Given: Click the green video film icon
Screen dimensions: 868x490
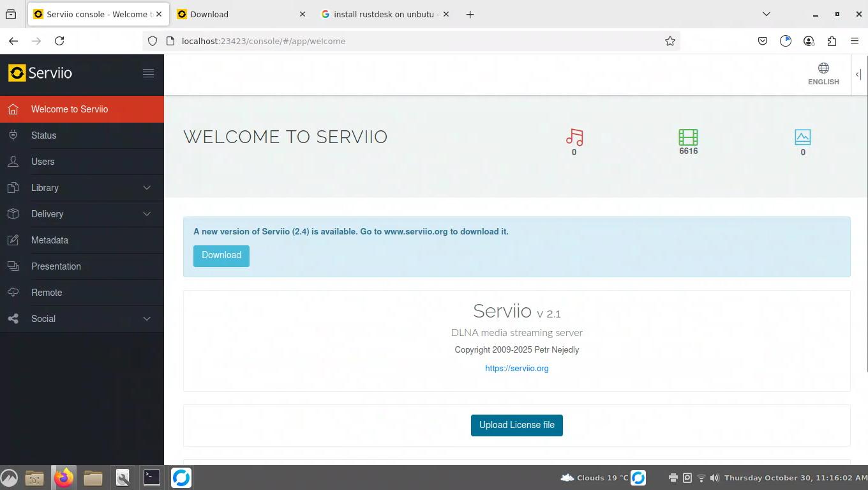Looking at the screenshot, I should [x=688, y=137].
